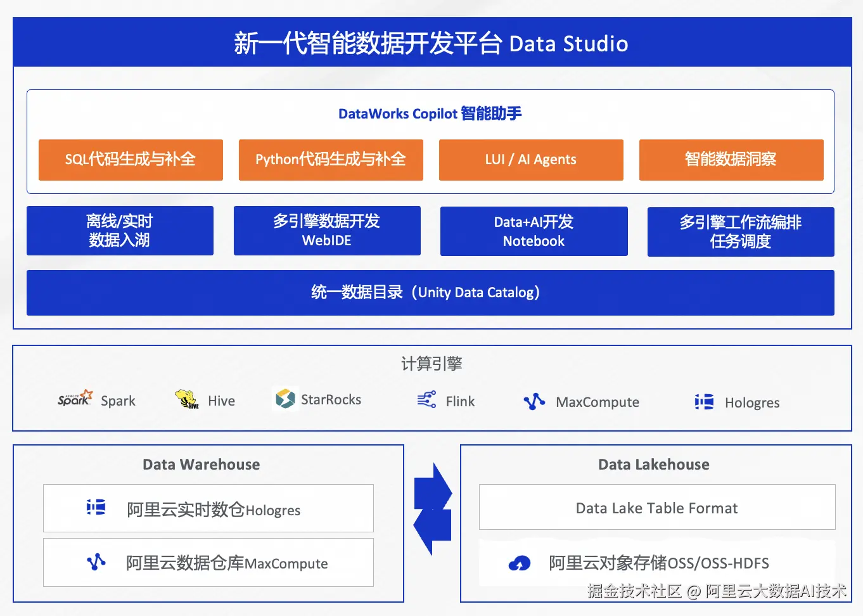Click the 统一数据目录 Unity Data Catalog bar
This screenshot has height=616, width=863.
[430, 293]
